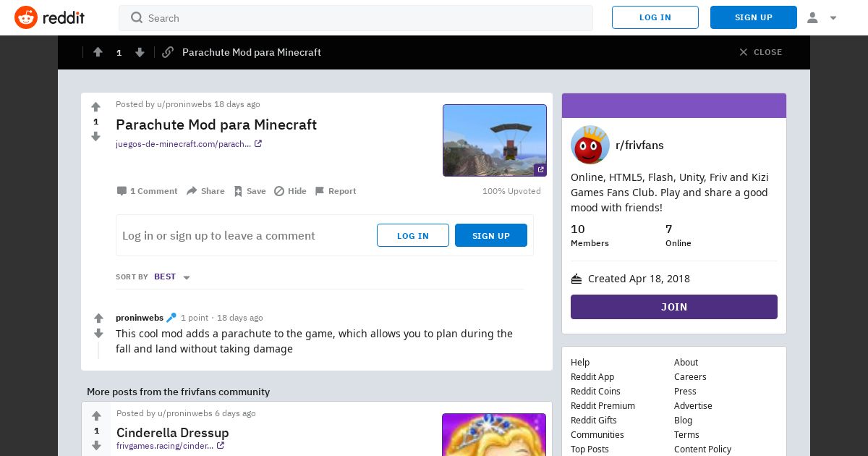Open the frivgames.racing link
This screenshot has width=868, height=456.
[x=165, y=446]
